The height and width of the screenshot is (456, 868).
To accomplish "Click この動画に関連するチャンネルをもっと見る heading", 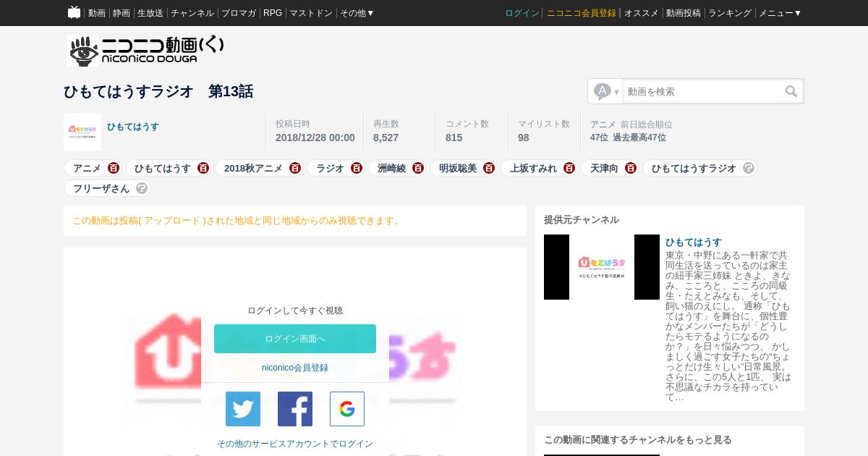I will tap(638, 439).
